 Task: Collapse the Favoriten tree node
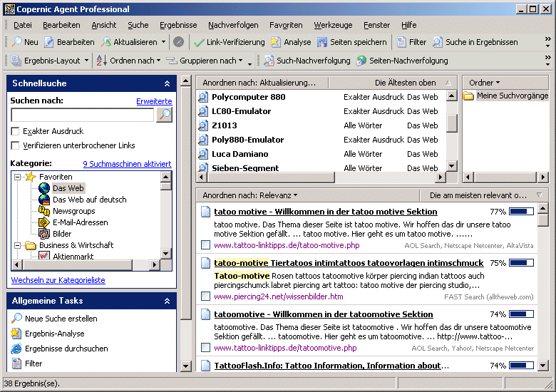(17, 177)
